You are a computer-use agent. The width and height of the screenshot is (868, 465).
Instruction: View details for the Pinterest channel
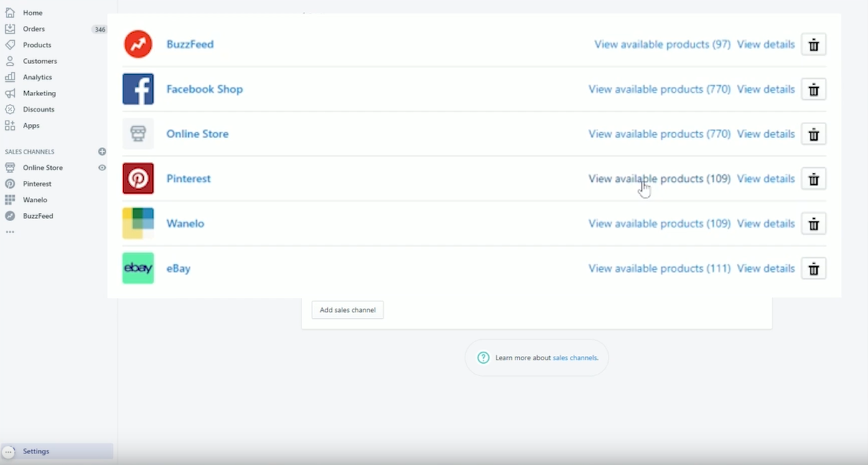(x=765, y=178)
